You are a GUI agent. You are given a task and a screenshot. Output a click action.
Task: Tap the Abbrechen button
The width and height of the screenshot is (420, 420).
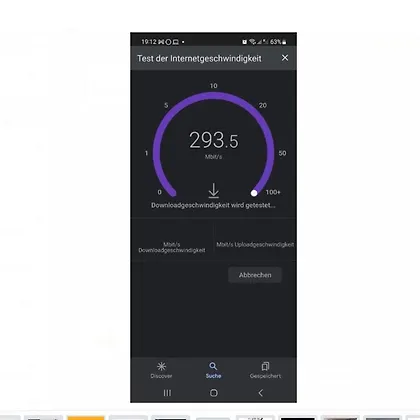coord(255,275)
